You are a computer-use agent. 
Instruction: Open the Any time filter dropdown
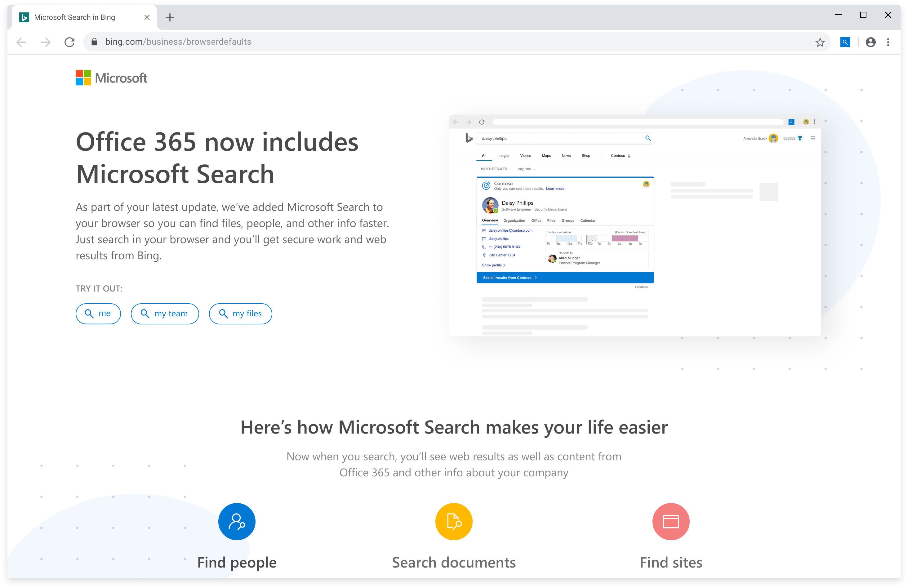click(526, 169)
